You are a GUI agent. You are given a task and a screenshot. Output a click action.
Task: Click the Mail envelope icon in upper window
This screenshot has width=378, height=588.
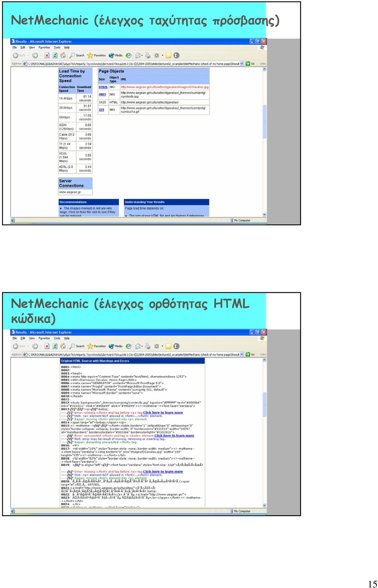138,55
